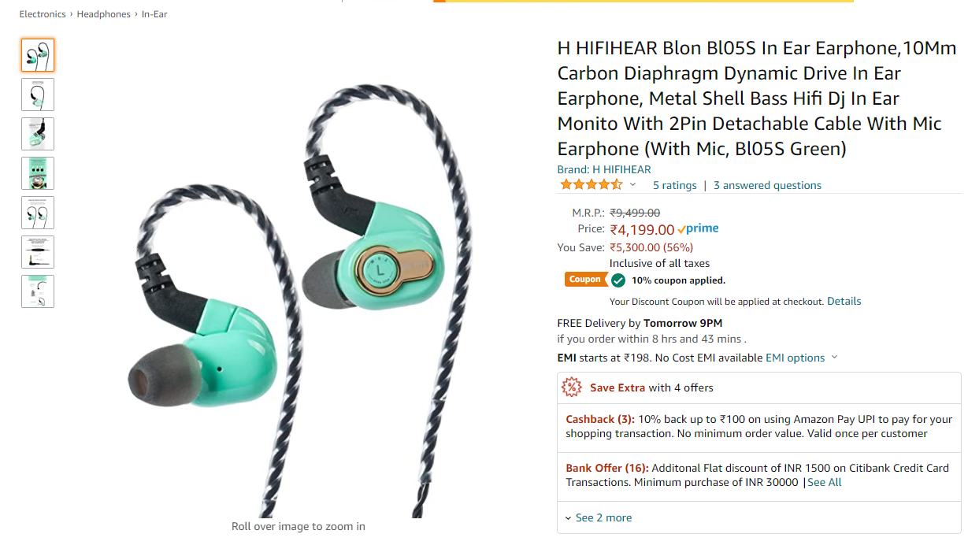Viewport: 968px width, 560px height.
Task: Open the Headphones breadcrumb category
Action: [104, 14]
